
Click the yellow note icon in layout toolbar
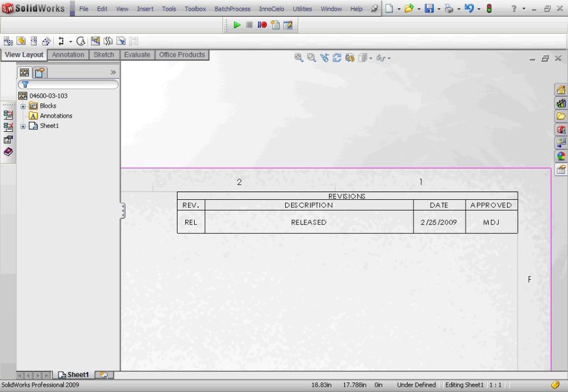(21, 41)
